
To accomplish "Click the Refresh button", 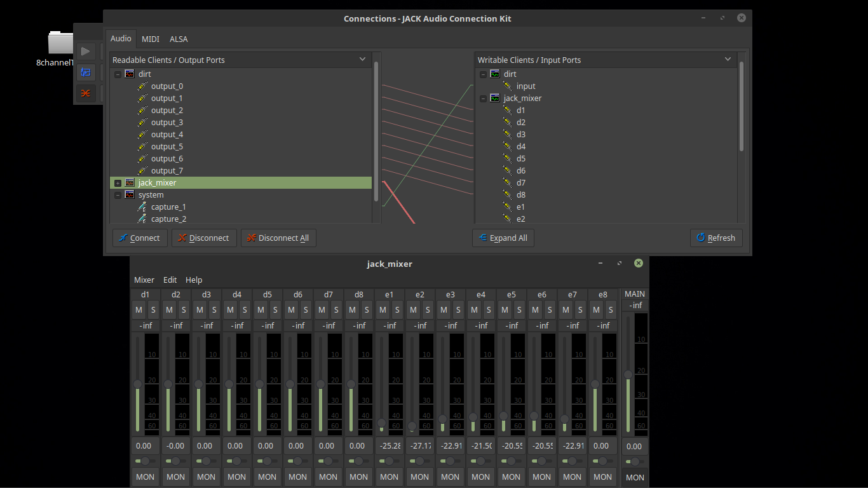I will [x=716, y=238].
